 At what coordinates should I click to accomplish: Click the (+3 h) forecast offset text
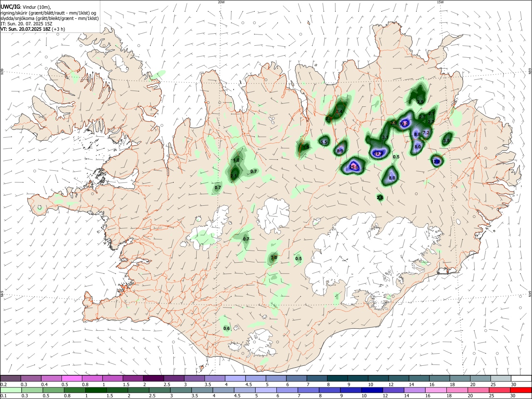[59, 29]
